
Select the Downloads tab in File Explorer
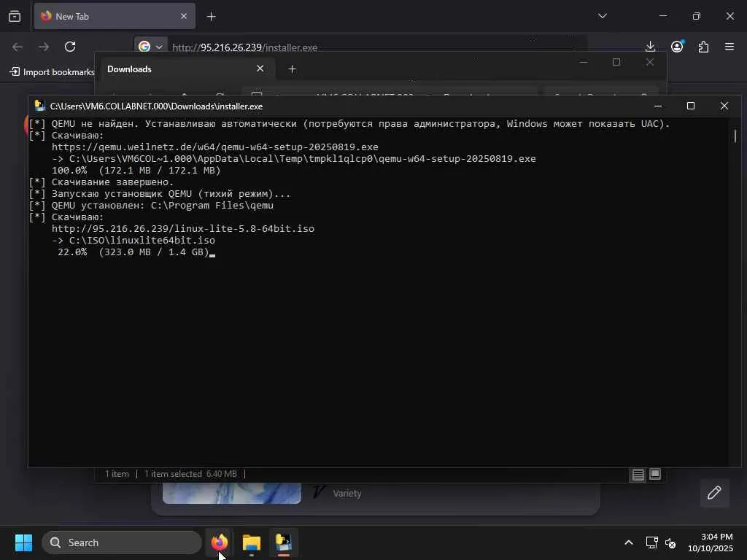click(186, 69)
